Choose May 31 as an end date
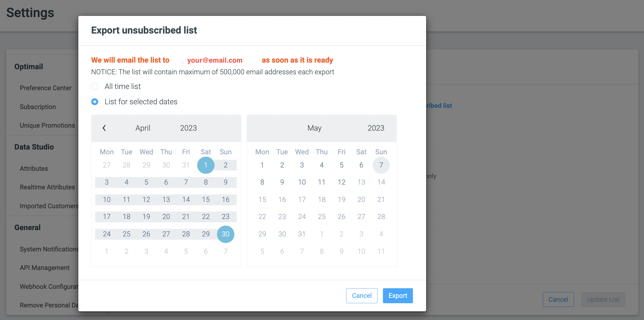 pyautogui.click(x=302, y=234)
